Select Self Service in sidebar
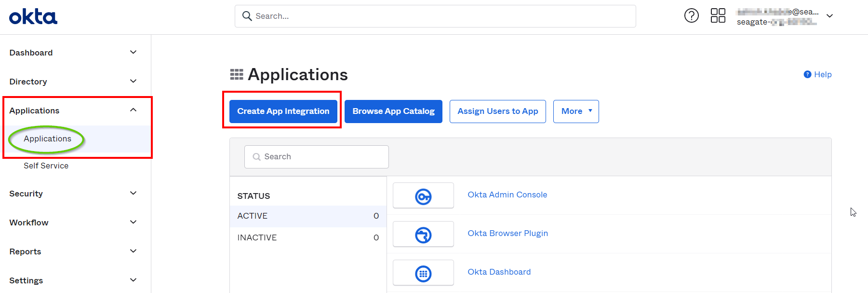 (x=46, y=166)
